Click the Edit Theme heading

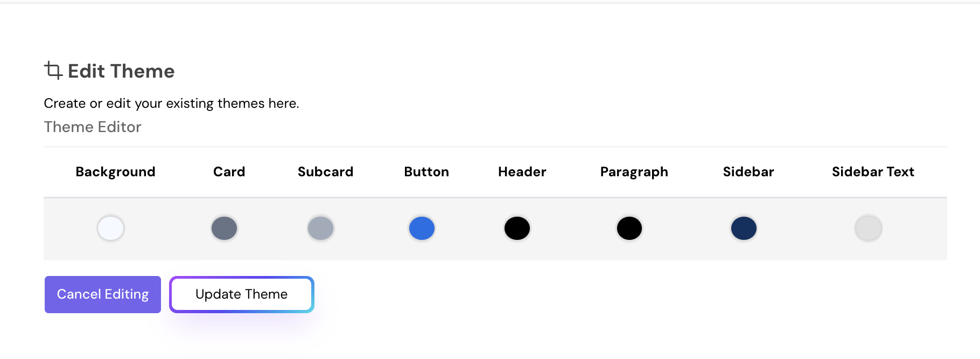[121, 71]
